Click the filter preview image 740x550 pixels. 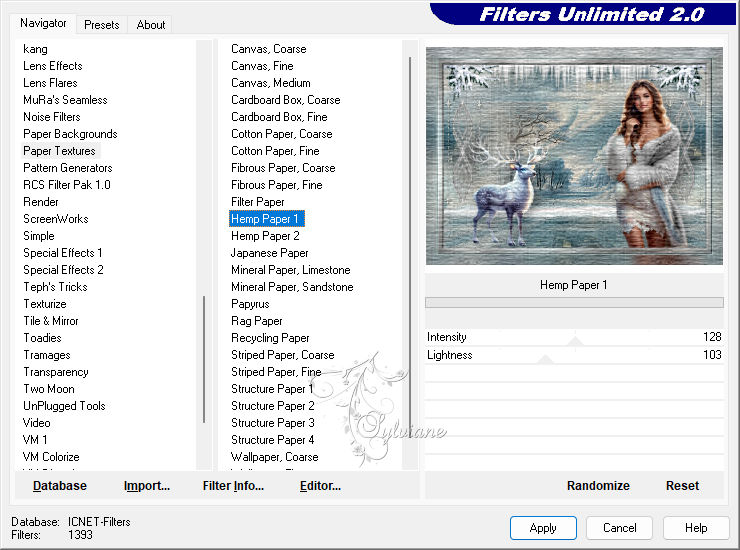pos(574,156)
